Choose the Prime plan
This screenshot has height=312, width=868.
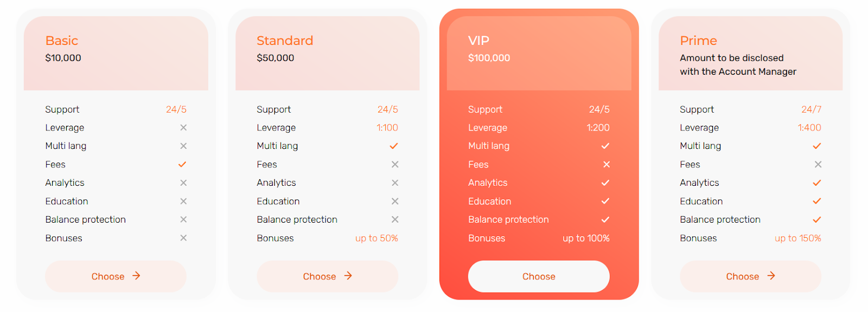click(x=750, y=276)
